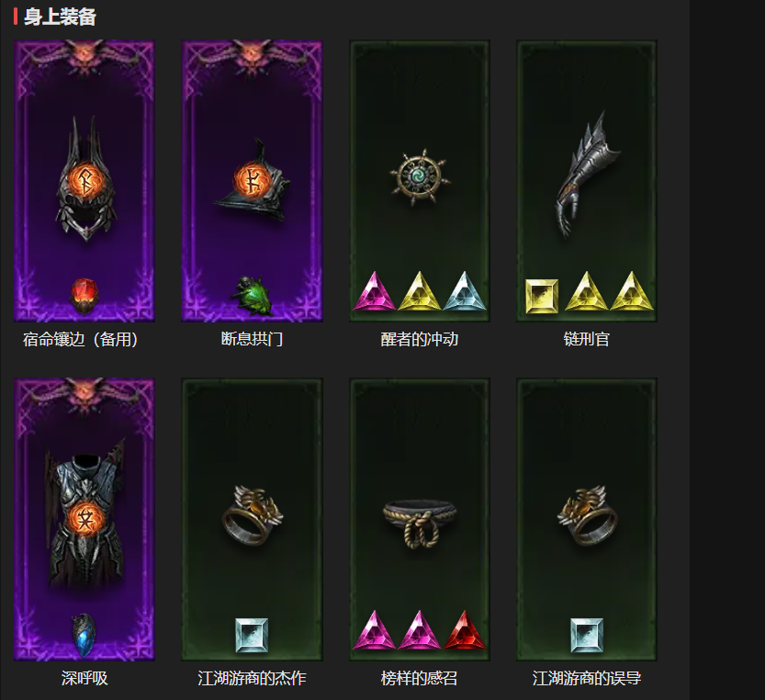Click the square gem on 江湖游商的杰作
Screen dimensions: 765x700
pyautogui.click(x=252, y=635)
